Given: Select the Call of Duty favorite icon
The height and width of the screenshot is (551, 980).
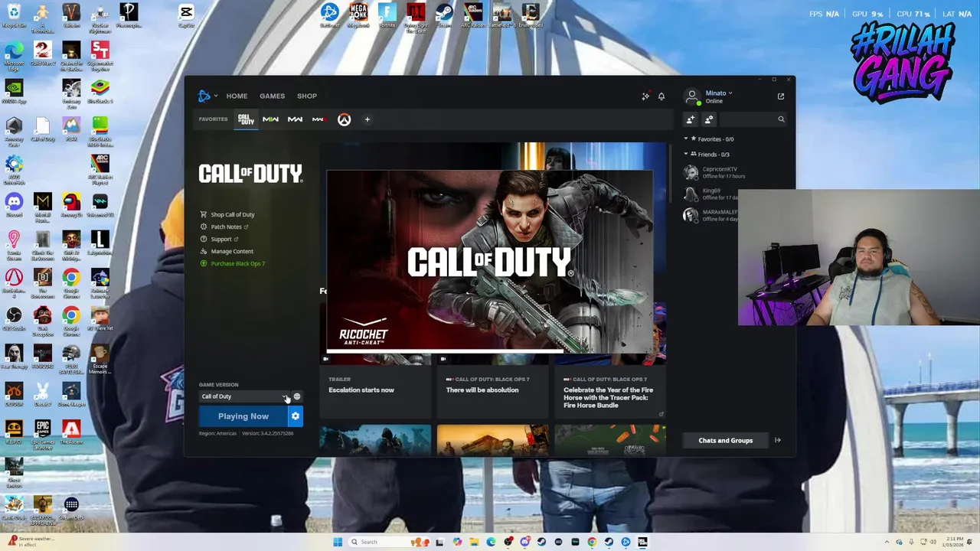Looking at the screenshot, I should point(246,119).
